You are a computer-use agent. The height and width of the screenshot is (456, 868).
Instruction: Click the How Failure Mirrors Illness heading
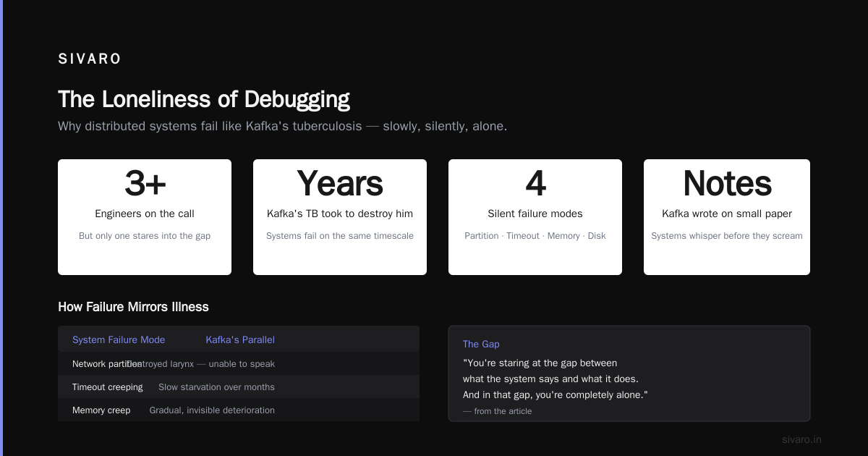133,307
